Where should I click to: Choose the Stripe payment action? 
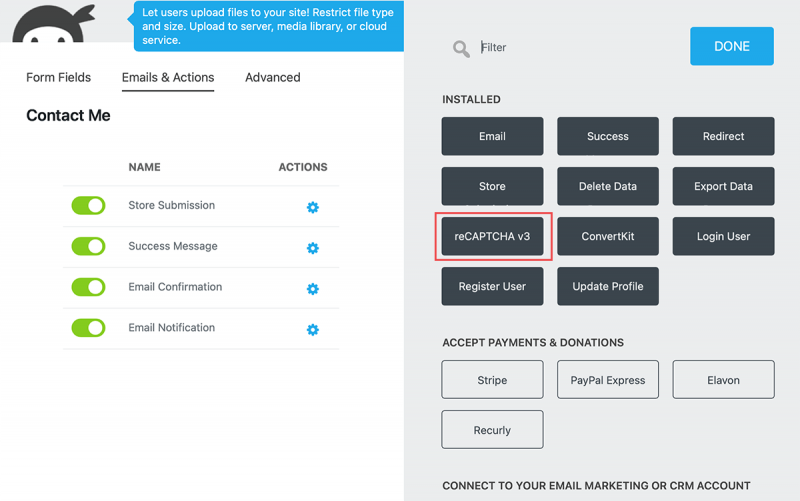(x=492, y=380)
